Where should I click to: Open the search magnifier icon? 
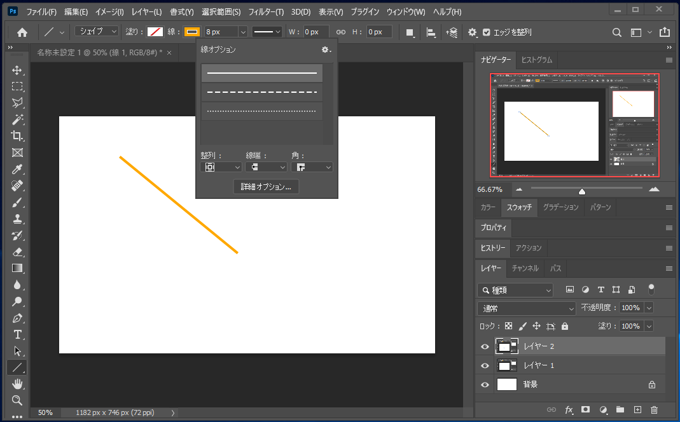coord(616,33)
